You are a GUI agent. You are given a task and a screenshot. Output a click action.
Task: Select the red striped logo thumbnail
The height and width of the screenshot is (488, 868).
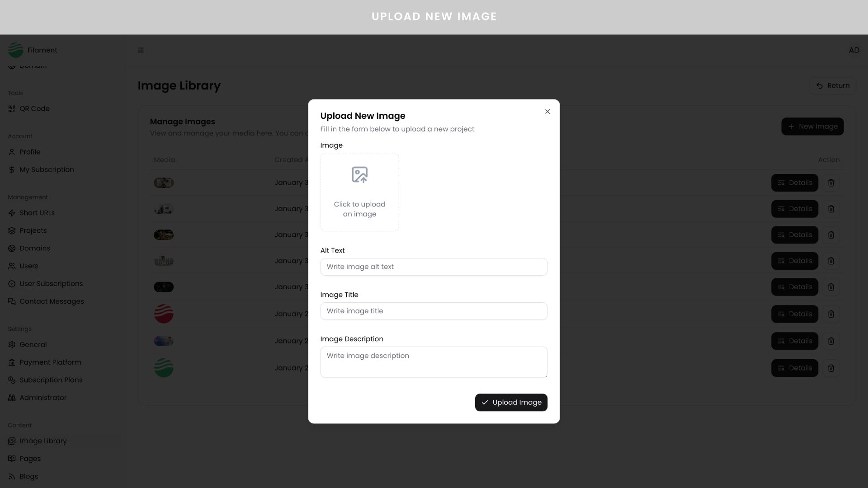(164, 314)
